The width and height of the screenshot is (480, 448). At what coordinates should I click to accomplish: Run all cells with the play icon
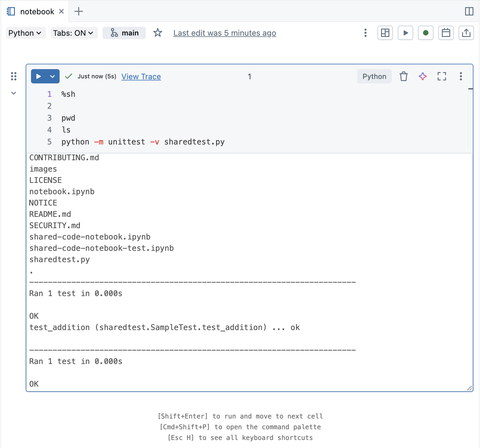405,33
